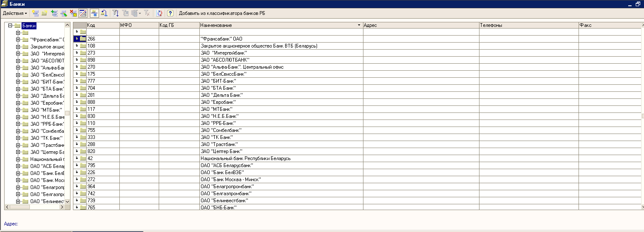The image size is (644, 232).
Task: Click the move to another group icon
Action: click(x=104, y=13)
